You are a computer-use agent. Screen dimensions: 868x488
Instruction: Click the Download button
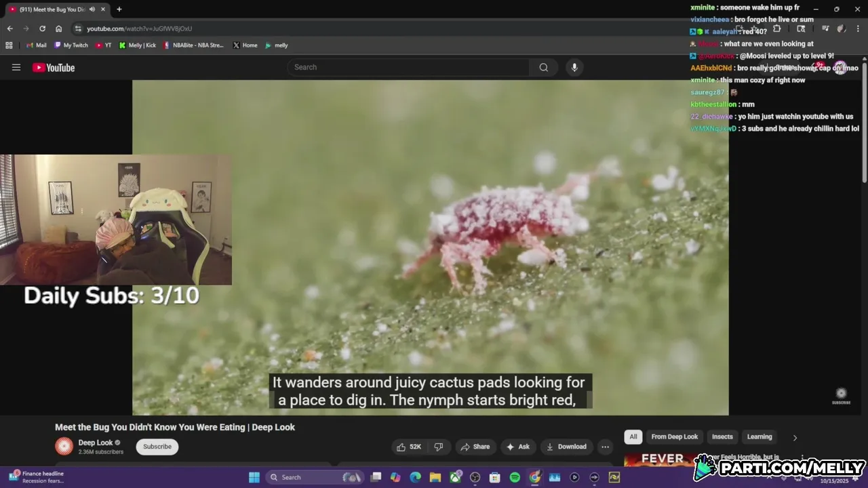click(566, 447)
